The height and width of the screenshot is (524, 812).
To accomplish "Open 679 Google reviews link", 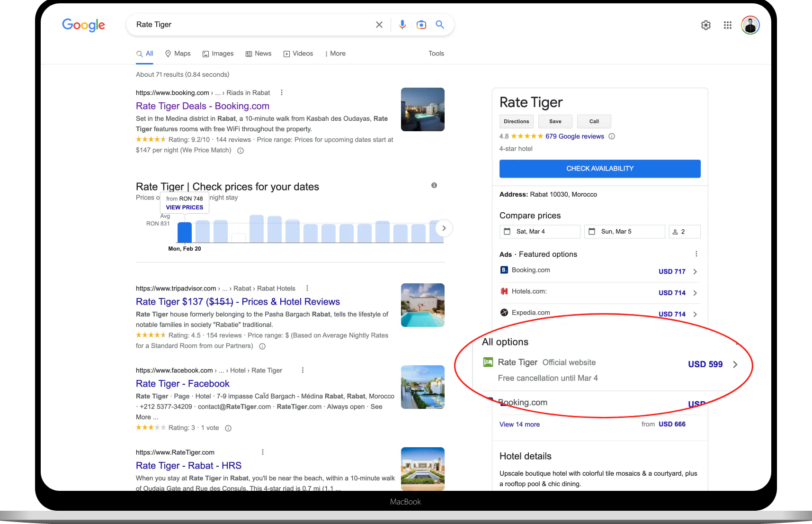I will (x=575, y=136).
